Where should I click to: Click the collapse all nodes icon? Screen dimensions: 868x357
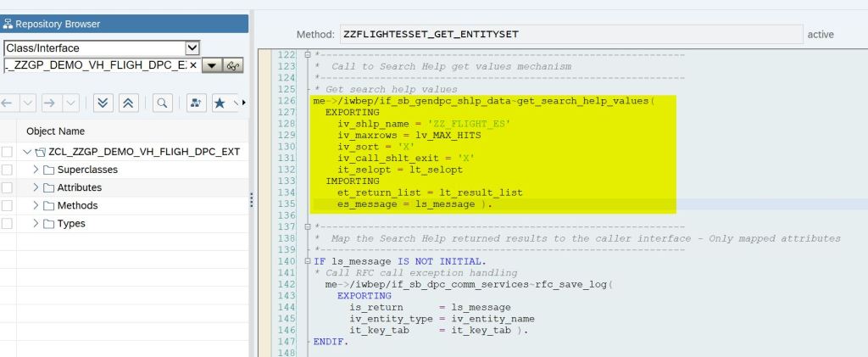point(129,103)
